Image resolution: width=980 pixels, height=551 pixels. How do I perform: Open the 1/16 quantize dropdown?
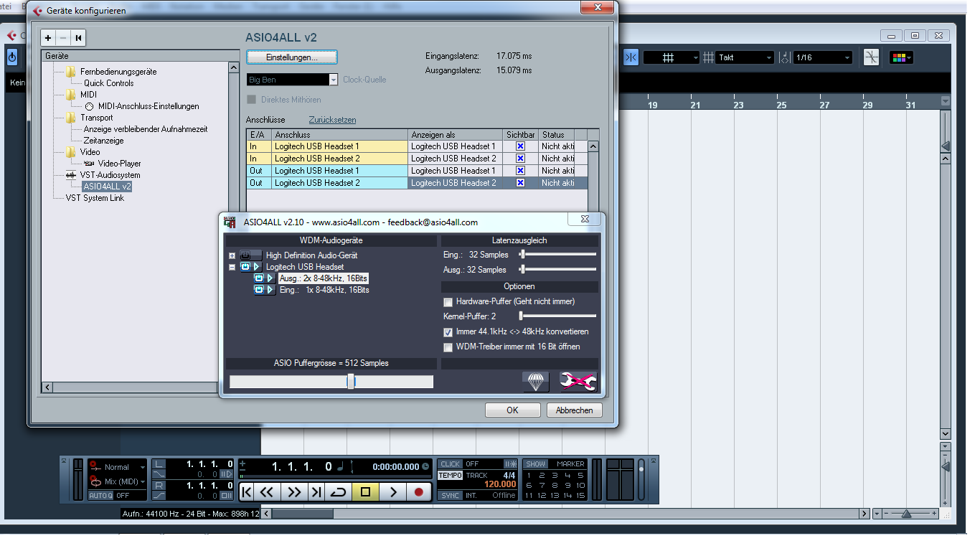tap(822, 57)
